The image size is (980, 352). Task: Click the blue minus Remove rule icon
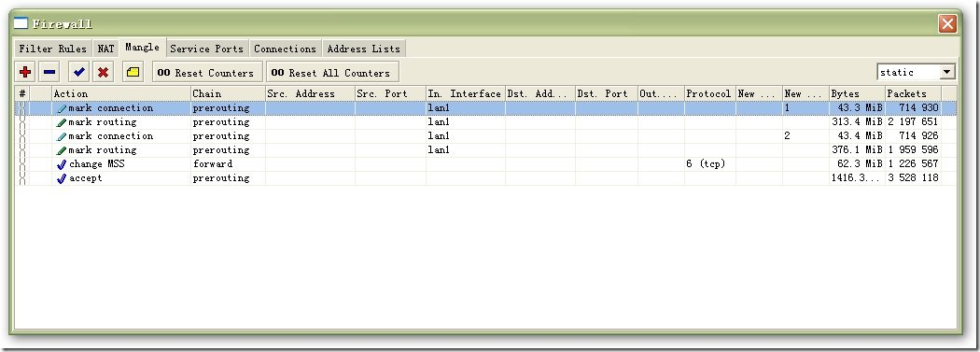(x=49, y=73)
